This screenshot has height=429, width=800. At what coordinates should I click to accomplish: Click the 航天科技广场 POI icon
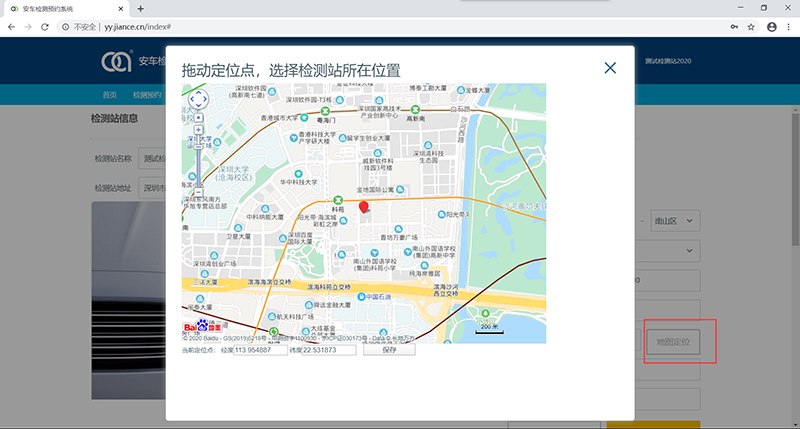click(x=271, y=317)
